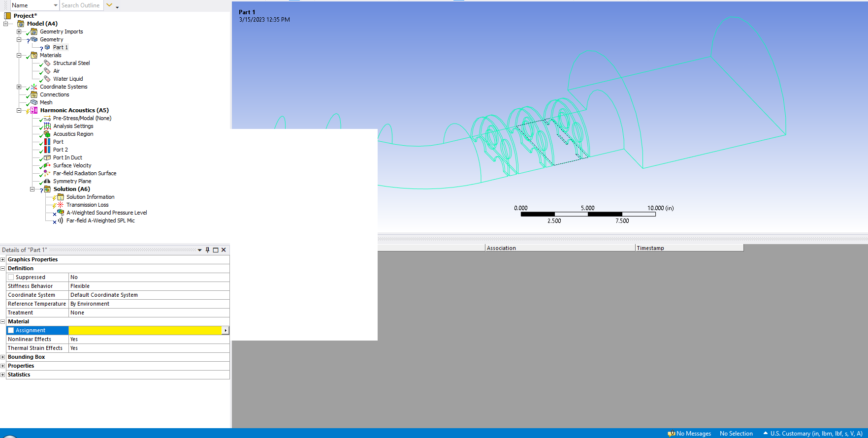This screenshot has width=868, height=438.
Task: Click the Acoustics Region icon
Action: point(47,134)
